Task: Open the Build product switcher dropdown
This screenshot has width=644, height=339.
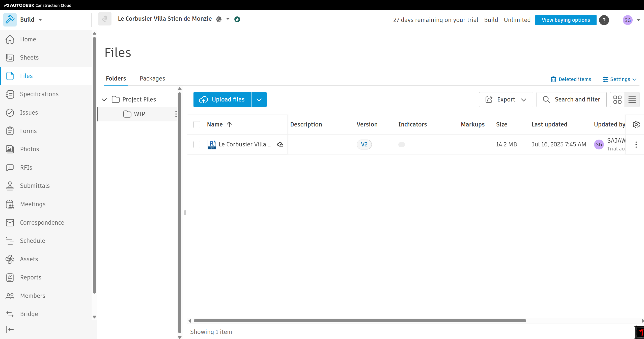Action: pyautogui.click(x=40, y=20)
